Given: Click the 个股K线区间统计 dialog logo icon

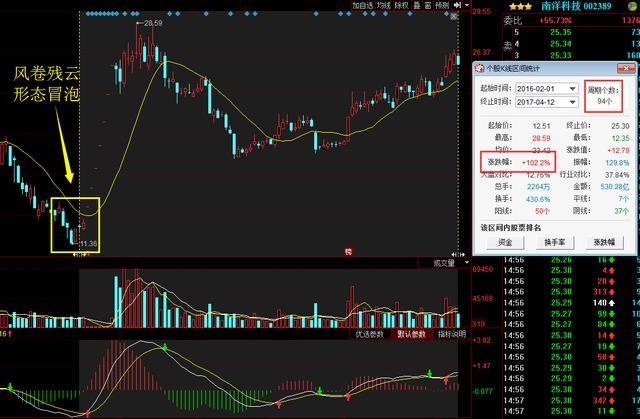Looking at the screenshot, I should point(480,69).
